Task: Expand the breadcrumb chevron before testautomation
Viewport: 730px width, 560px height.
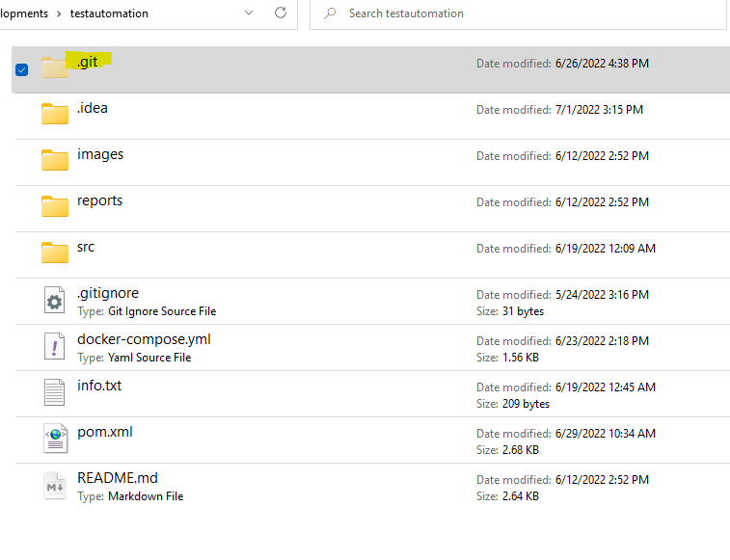Action: click(x=59, y=13)
